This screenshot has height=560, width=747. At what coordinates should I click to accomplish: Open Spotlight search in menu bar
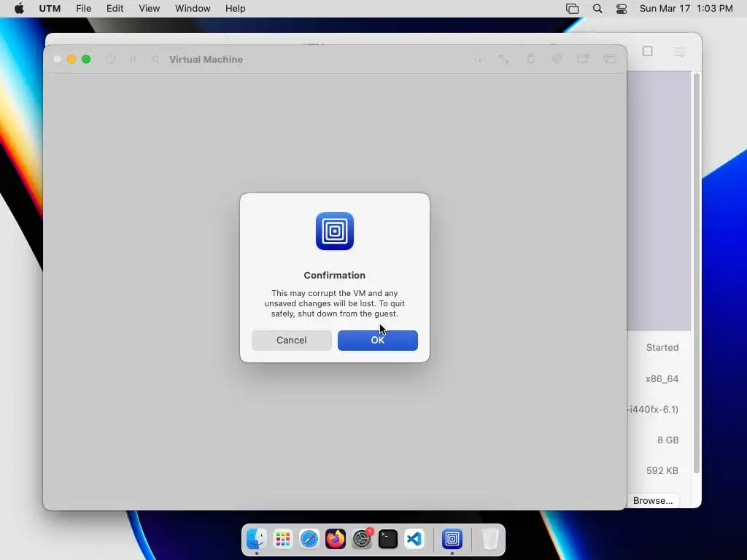pos(597,9)
